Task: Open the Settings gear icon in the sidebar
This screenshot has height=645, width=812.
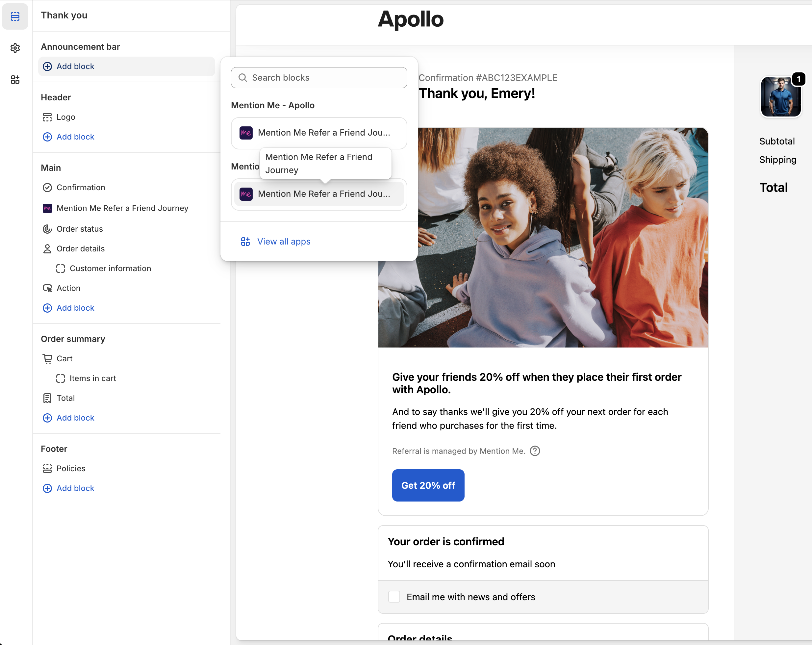Action: point(15,48)
